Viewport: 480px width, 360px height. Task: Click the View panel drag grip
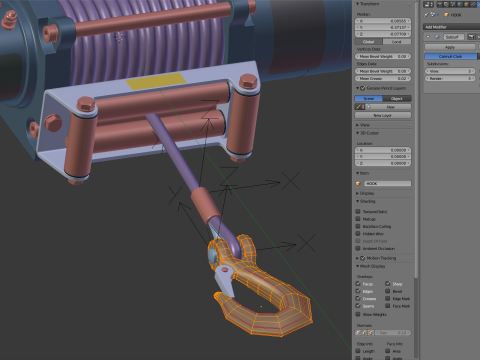(x=409, y=125)
